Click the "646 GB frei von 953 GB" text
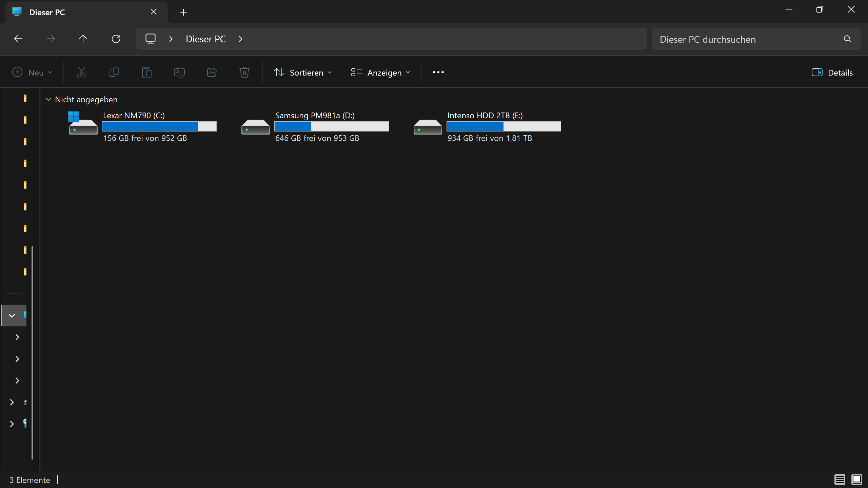Viewport: 868px width, 488px height. click(317, 138)
